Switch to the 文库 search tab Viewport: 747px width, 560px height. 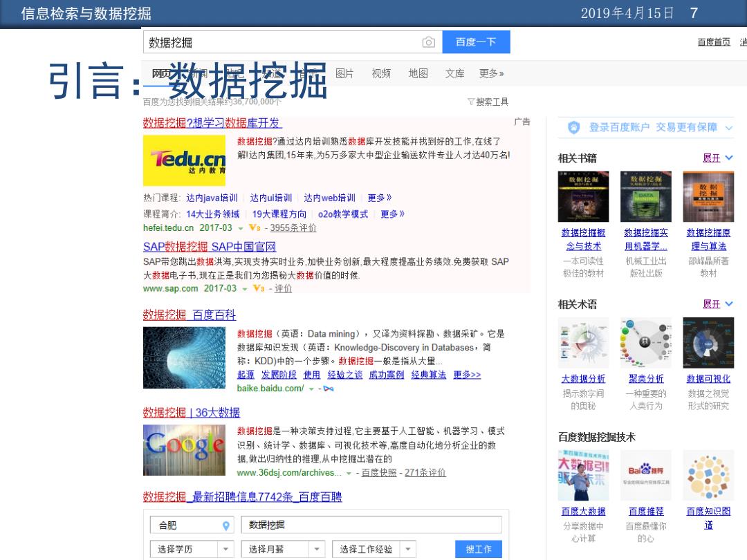[454, 73]
